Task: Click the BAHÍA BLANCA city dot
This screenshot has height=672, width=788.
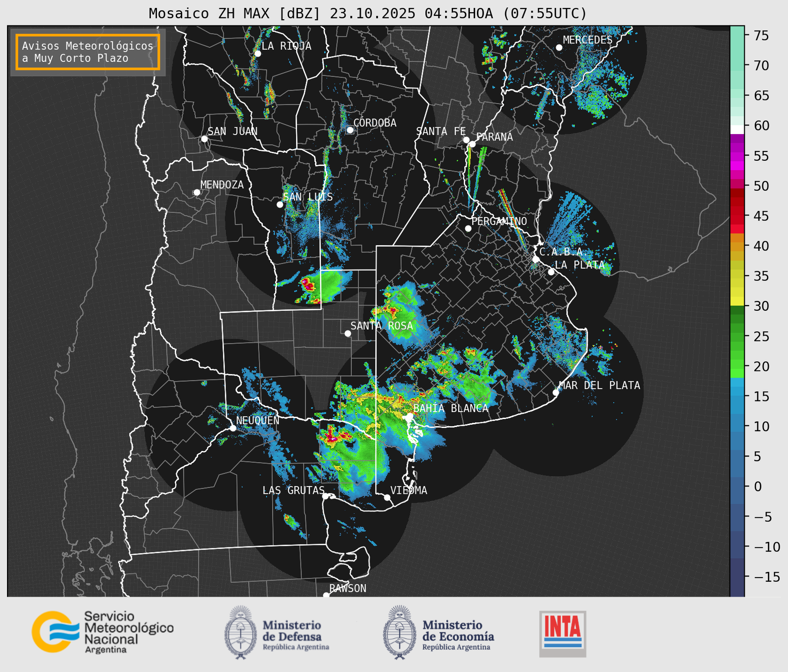Action: click(x=410, y=416)
